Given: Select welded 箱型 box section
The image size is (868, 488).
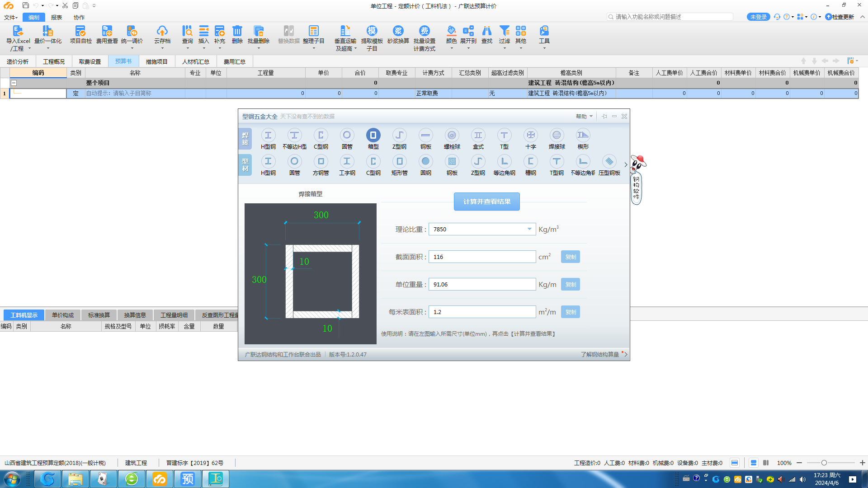Looking at the screenshot, I should point(373,139).
